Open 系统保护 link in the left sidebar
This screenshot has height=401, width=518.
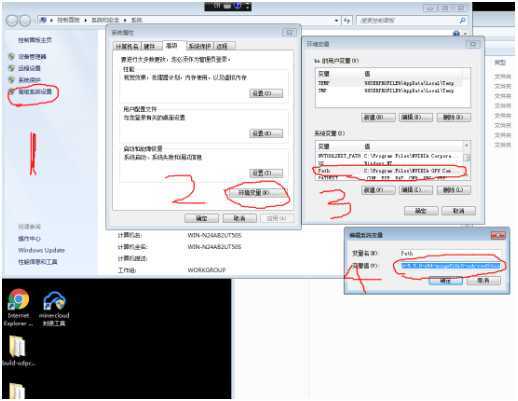tap(29, 80)
